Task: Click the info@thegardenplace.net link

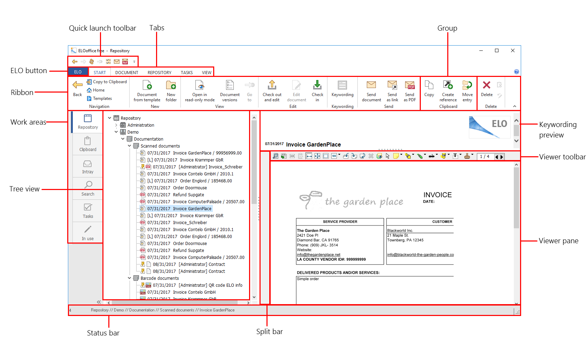Action: [x=318, y=255]
